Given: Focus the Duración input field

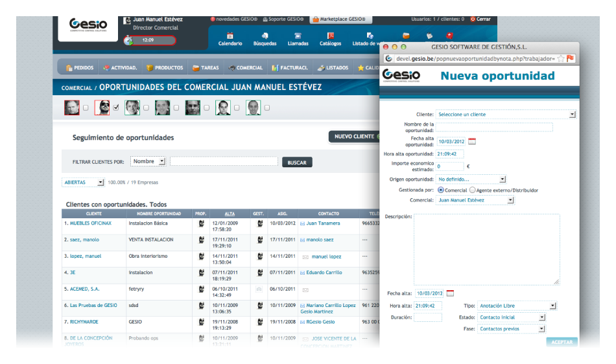Looking at the screenshot, I should point(428,317).
